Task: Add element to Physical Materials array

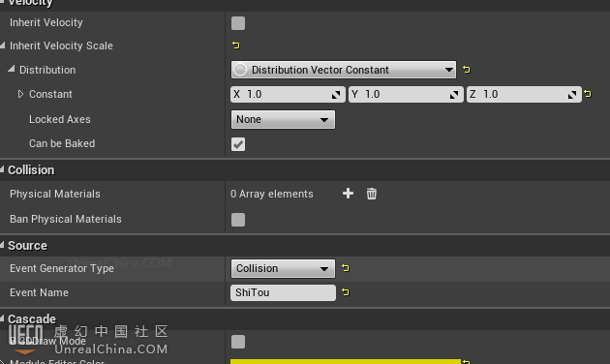Action: [348, 194]
